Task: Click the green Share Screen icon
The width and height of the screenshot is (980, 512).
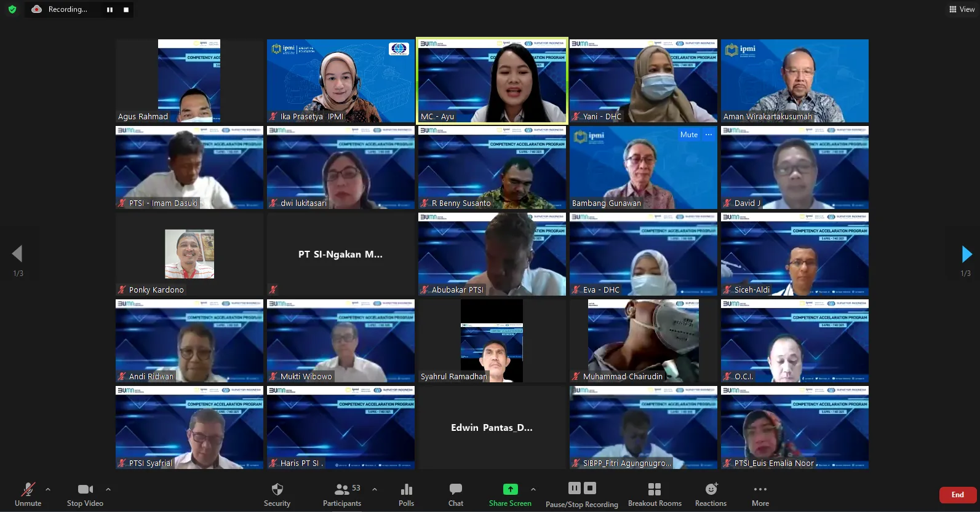Action: coord(511,489)
